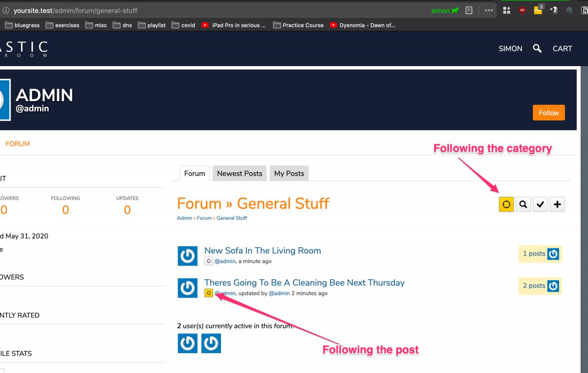
Task: Toggle follow icon on New Sofa post
Action: pyautogui.click(x=209, y=261)
